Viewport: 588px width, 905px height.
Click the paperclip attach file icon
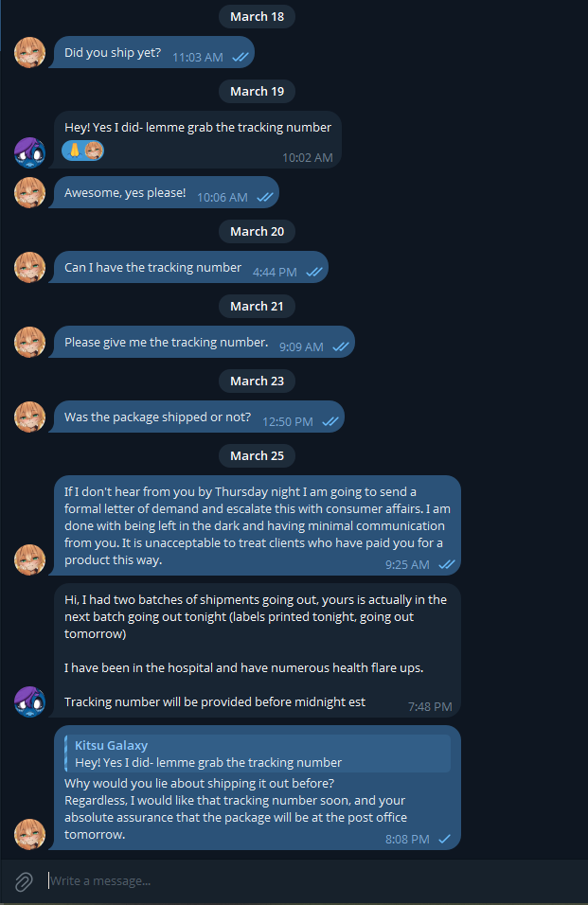tap(24, 882)
